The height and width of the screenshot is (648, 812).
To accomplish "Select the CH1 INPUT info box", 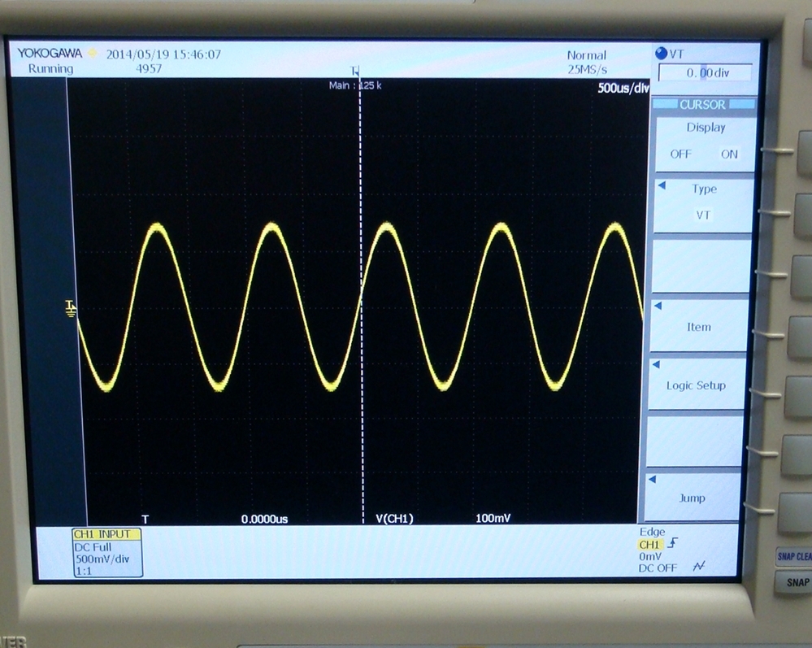I will 106,552.
